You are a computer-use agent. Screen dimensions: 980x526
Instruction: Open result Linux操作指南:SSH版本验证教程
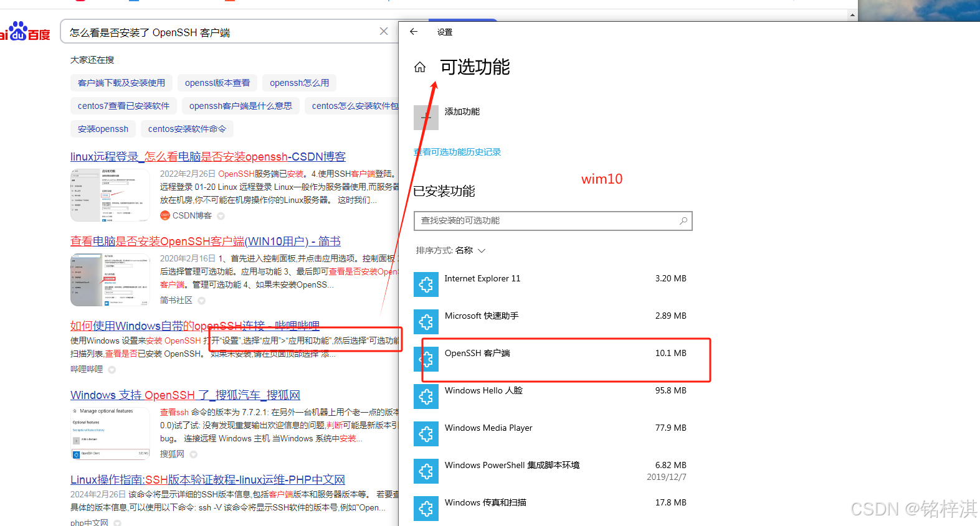207,480
